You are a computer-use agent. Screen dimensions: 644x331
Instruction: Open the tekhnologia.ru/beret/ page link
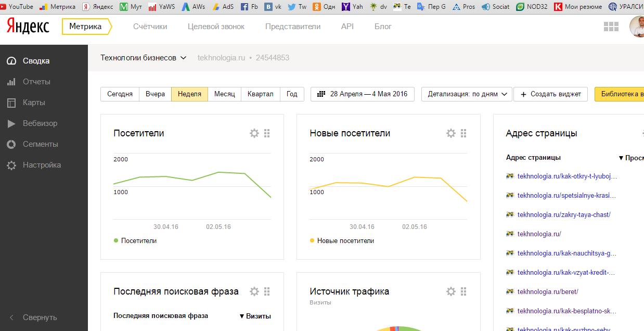point(548,292)
